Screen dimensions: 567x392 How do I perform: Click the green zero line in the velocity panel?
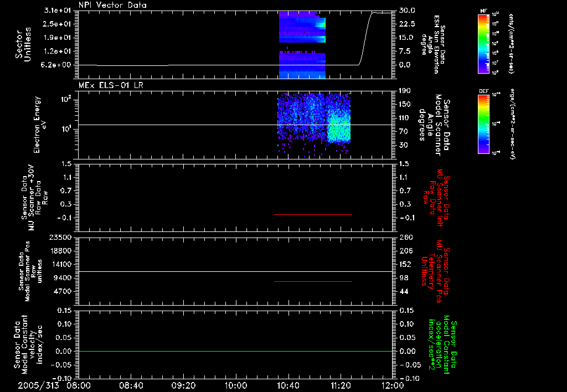click(235, 351)
